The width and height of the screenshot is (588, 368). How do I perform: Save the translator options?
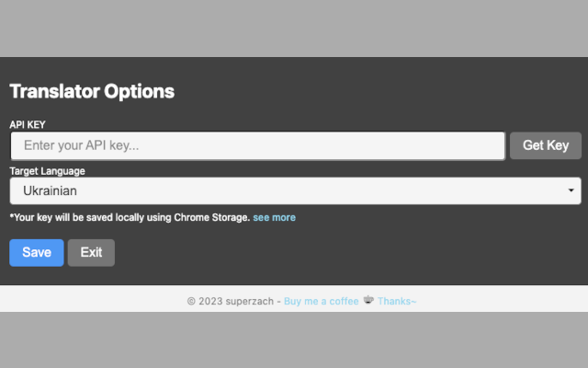pos(37,253)
